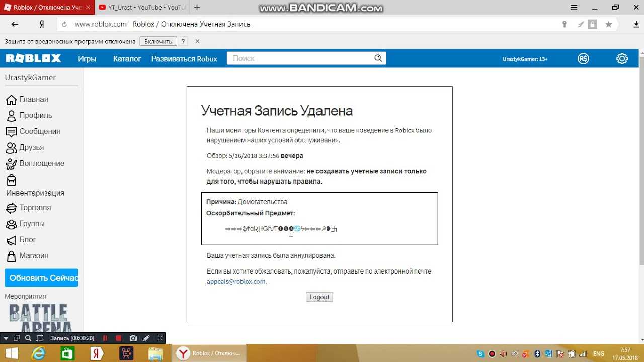Click Bandicam magnifier find-window icon
Viewport: 644px width, 362px height.
point(28,338)
